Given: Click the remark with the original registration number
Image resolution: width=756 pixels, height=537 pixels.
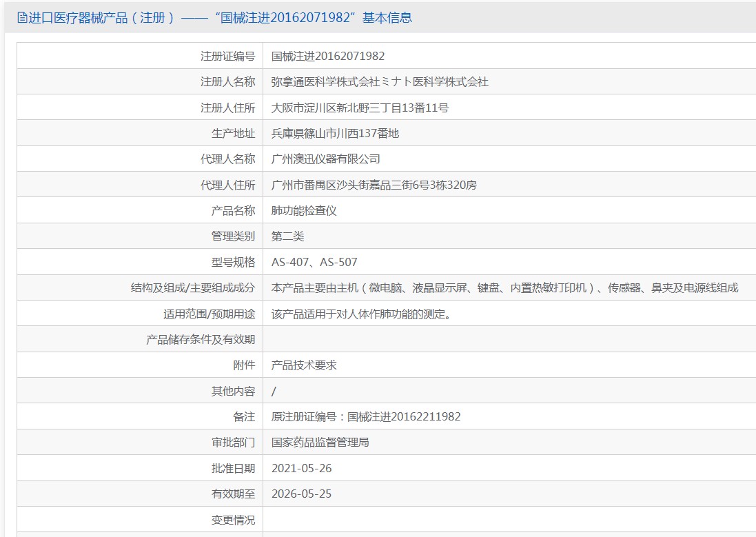Looking at the screenshot, I should pos(366,417).
